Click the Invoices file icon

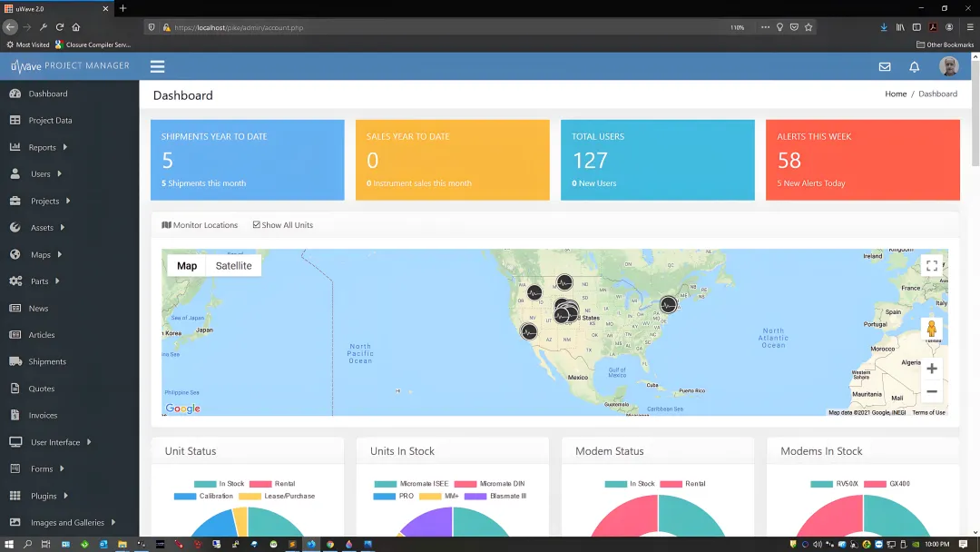(x=15, y=415)
